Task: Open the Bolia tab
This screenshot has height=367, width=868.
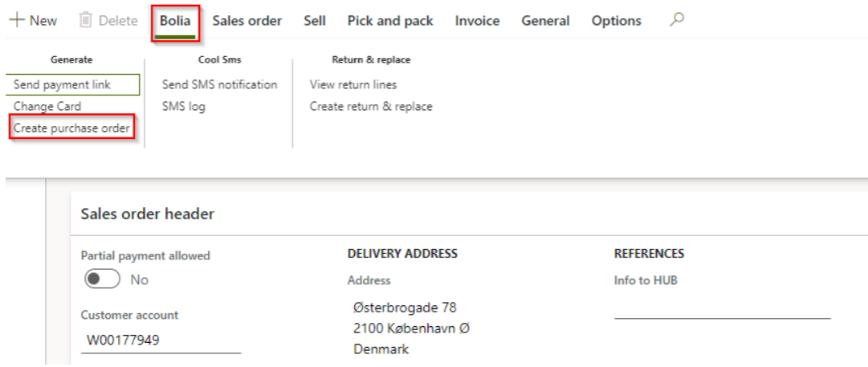Action: click(x=175, y=21)
